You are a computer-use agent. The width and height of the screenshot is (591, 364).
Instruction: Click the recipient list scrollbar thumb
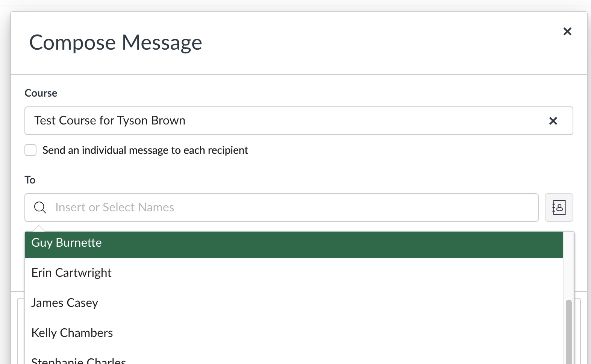568,331
